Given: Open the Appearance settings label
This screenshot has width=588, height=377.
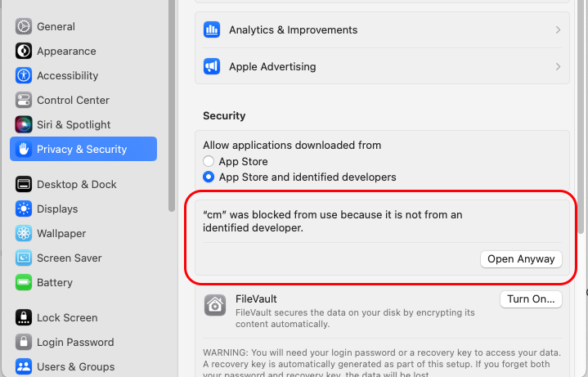Looking at the screenshot, I should click(x=66, y=51).
